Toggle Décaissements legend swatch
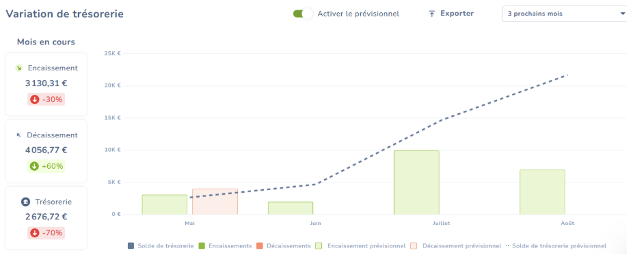This screenshot has width=644, height=268. coord(260,246)
